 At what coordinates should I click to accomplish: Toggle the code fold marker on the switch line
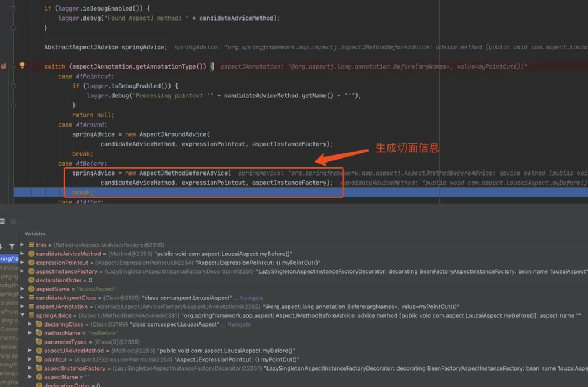[13, 67]
